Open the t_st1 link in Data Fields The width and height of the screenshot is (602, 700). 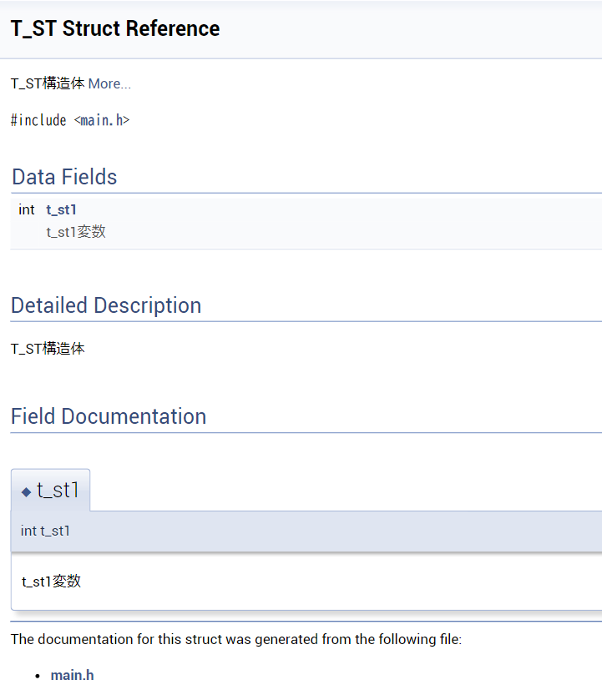[61, 209]
